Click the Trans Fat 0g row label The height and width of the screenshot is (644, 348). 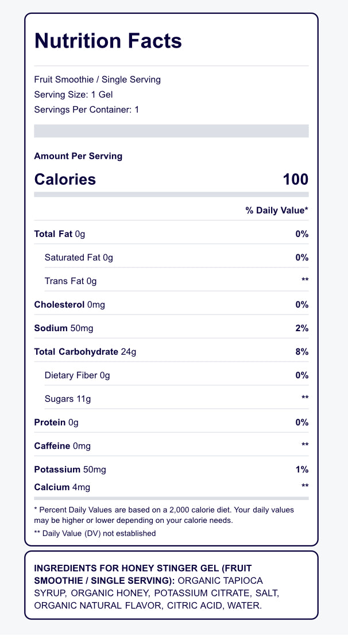coord(71,281)
